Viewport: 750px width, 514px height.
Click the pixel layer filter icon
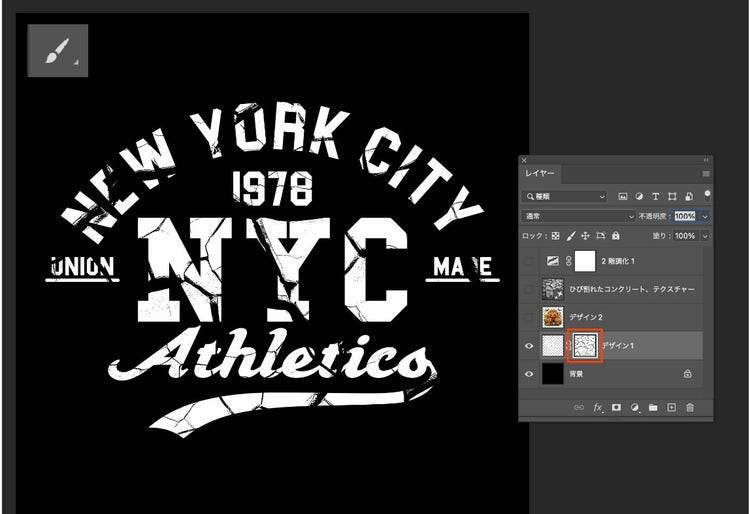coord(622,196)
